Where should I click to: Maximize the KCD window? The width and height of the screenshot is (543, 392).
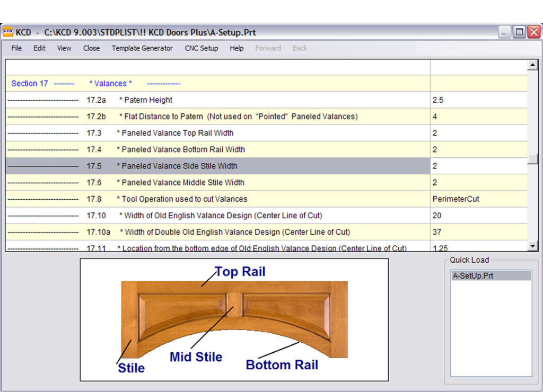519,32
